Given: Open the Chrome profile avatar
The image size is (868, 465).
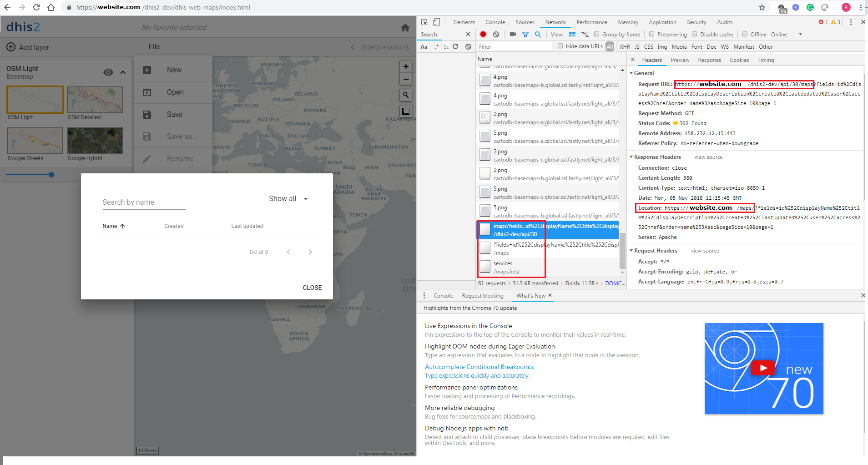Looking at the screenshot, I should 846,7.
